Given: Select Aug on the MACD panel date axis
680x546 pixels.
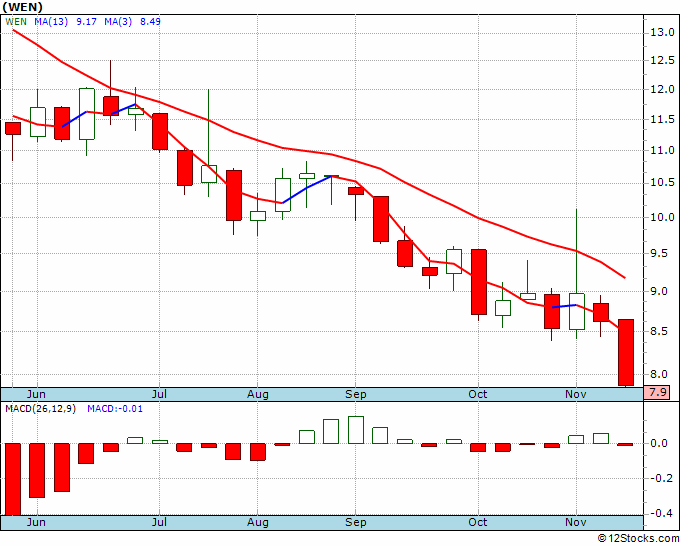Looking at the screenshot, I should click(x=258, y=522).
